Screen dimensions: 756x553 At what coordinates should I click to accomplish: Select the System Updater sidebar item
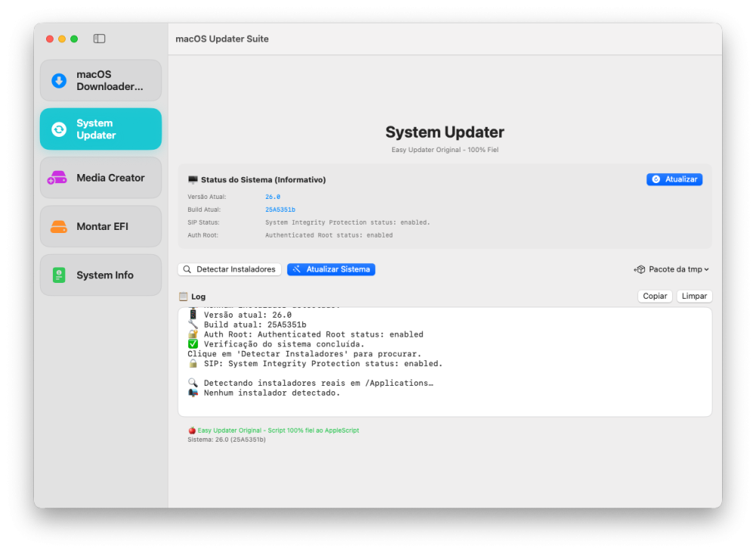(101, 129)
